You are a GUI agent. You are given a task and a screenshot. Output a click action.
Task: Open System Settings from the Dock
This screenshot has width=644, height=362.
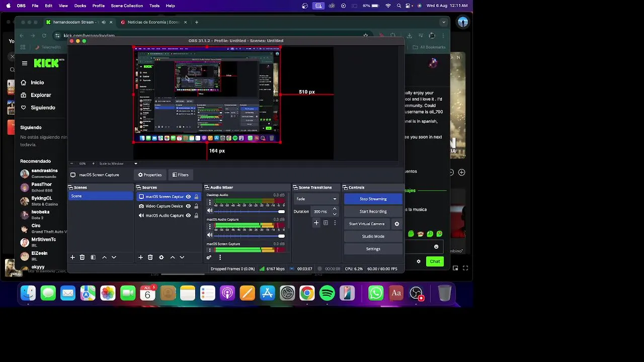(x=287, y=293)
